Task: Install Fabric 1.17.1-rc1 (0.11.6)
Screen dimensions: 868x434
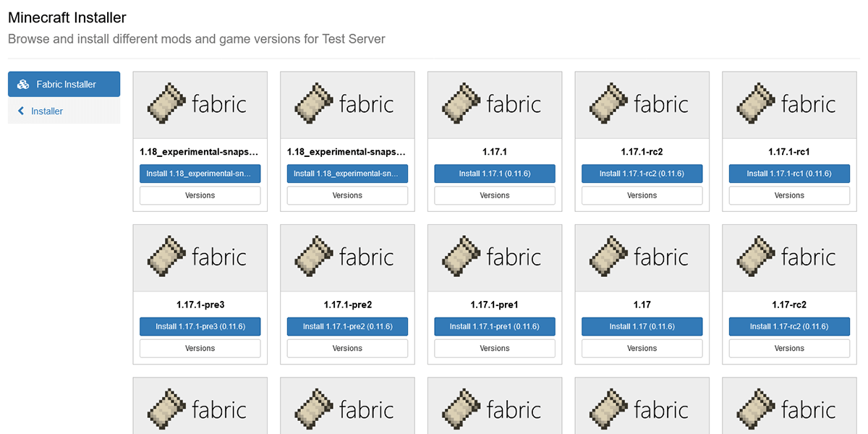Action: (x=789, y=174)
